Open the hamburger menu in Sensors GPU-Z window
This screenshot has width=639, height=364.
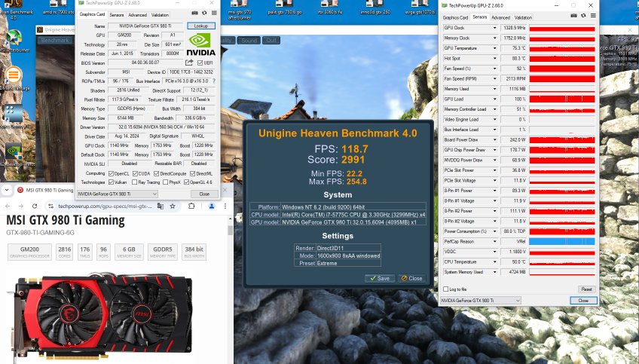(593, 16)
